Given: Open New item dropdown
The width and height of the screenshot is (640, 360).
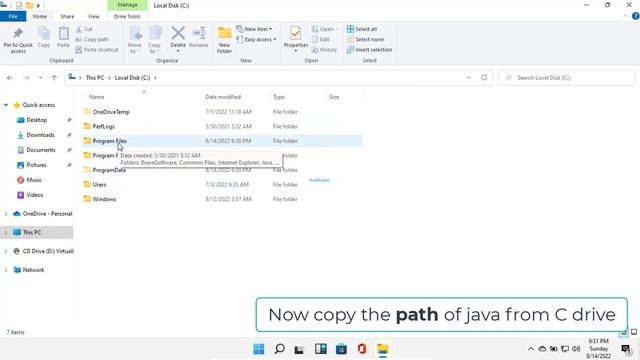Looking at the screenshot, I should click(x=254, y=29).
